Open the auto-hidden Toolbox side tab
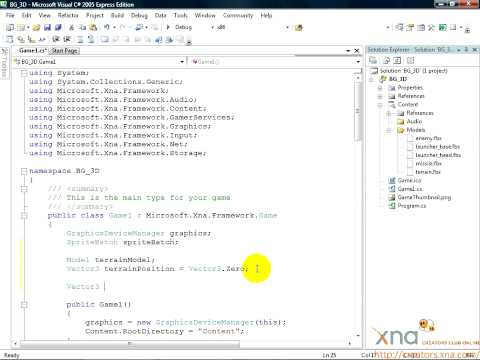 4,63
